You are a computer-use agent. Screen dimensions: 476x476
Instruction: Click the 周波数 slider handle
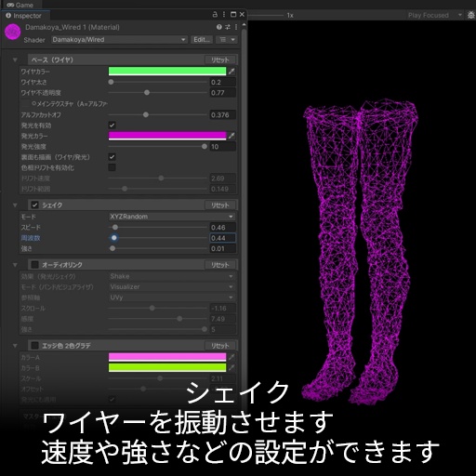point(114,238)
